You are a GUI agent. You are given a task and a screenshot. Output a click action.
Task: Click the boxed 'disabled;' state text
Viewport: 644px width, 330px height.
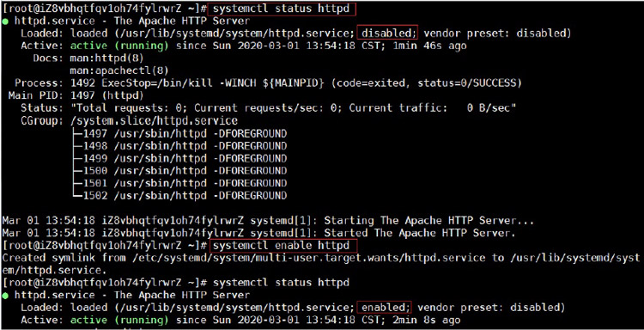point(387,33)
